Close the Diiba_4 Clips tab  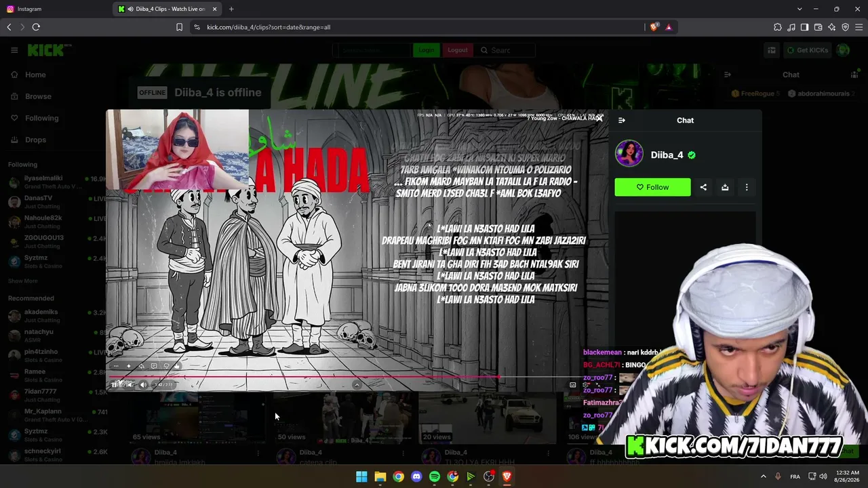point(215,9)
